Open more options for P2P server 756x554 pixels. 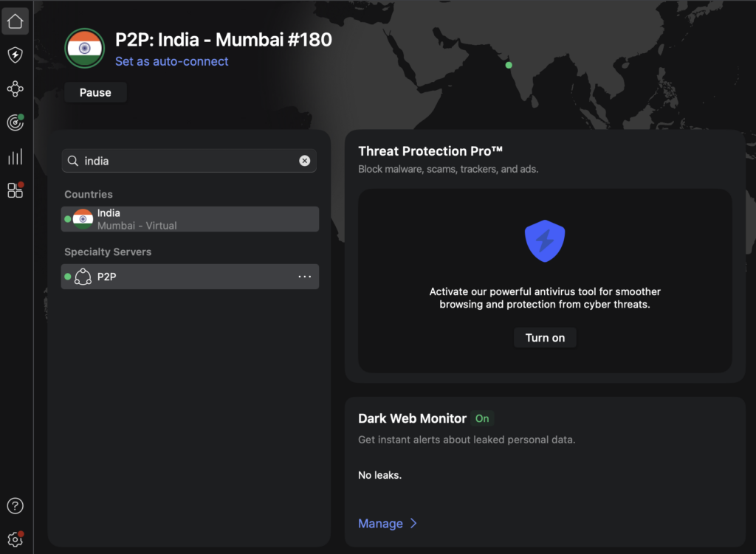pyautogui.click(x=305, y=277)
